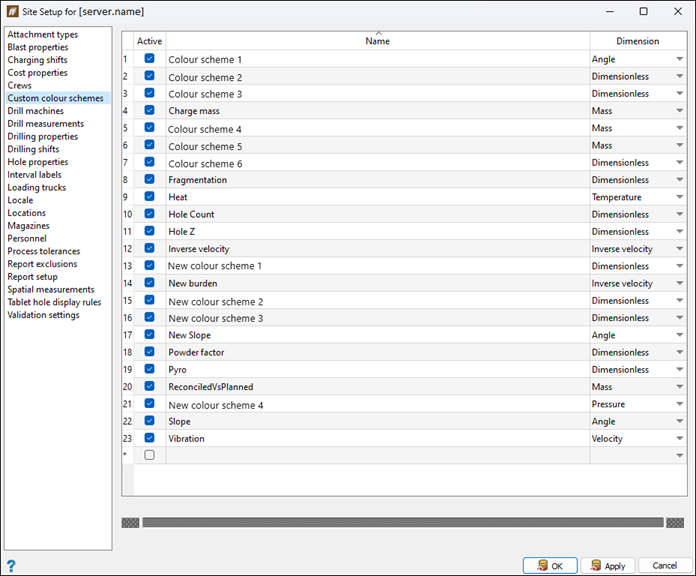Open Dimension dropdown for Heat row
Screen dimensions: 696x576
679,197
